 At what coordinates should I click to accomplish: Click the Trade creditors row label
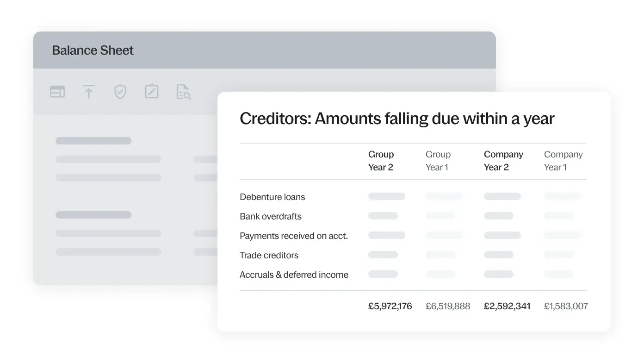pos(269,255)
